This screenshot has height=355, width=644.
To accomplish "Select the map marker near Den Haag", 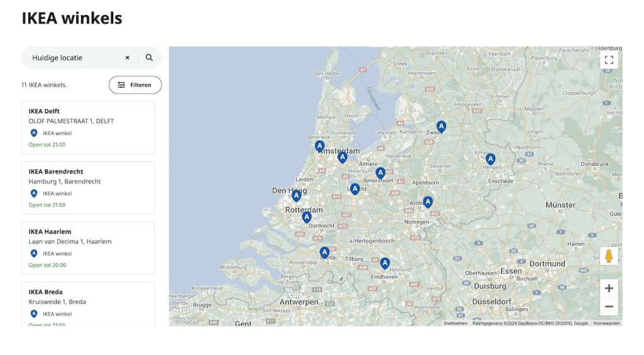I will (296, 196).
